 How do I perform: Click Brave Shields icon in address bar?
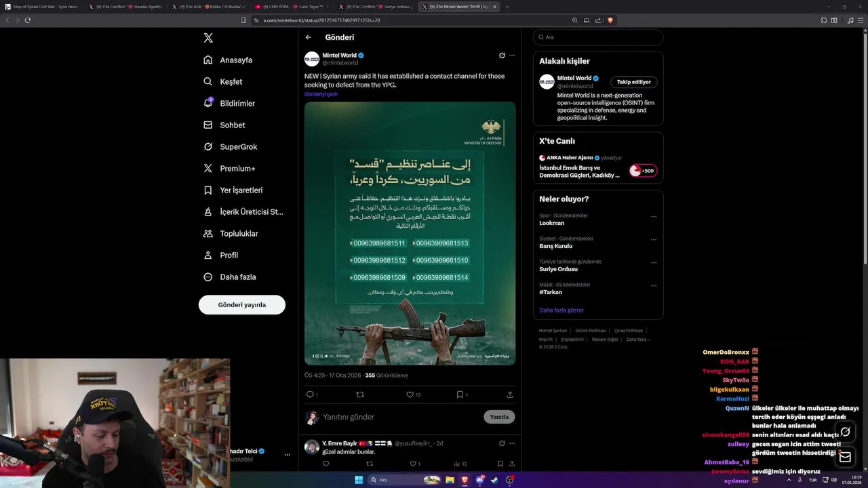coord(610,20)
